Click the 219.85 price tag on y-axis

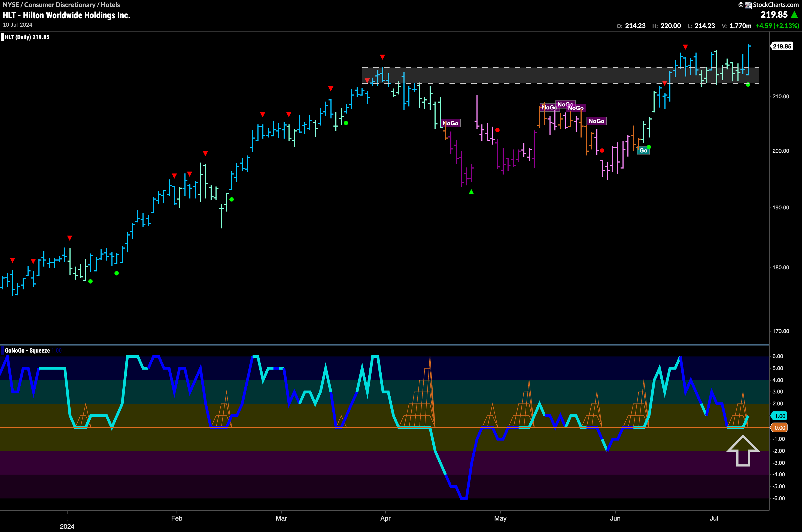pyautogui.click(x=782, y=47)
